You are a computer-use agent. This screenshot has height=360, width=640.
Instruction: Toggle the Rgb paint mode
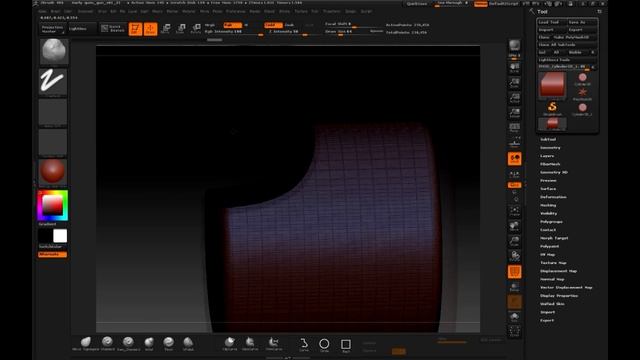233,25
